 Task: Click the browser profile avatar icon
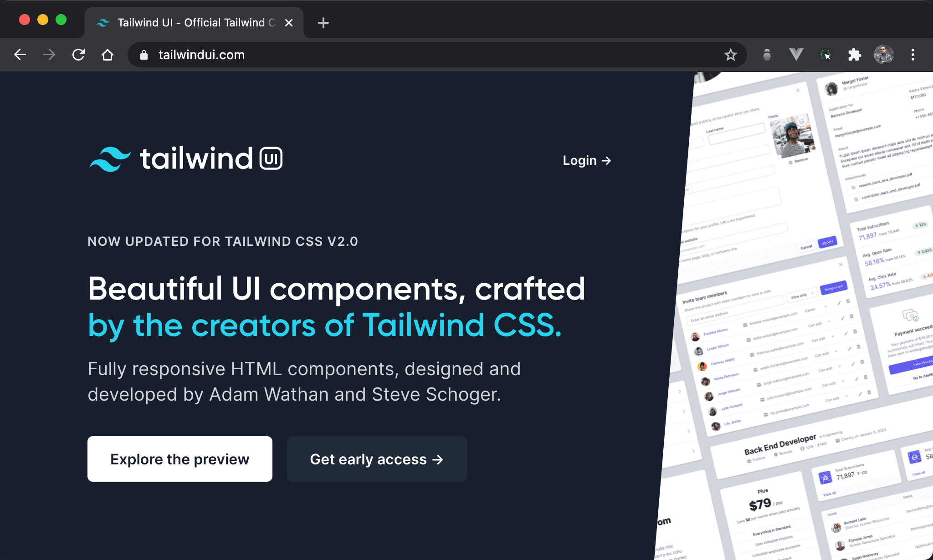tap(884, 55)
